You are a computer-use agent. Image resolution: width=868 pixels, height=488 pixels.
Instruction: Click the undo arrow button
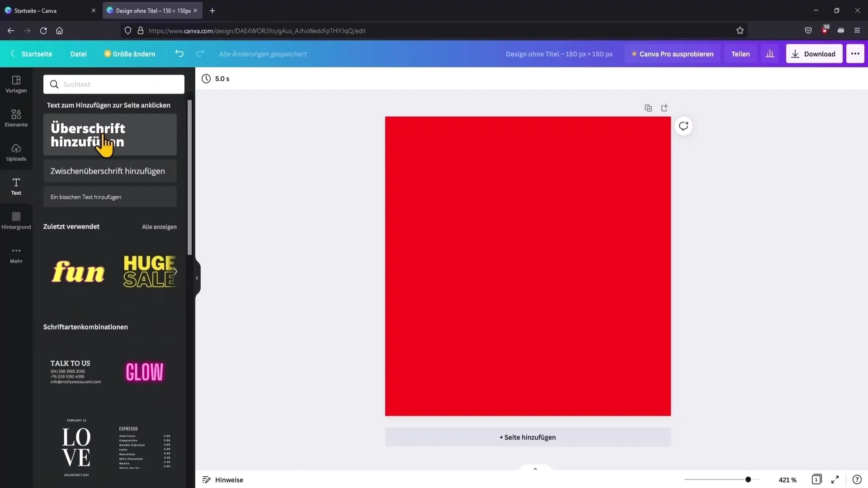point(179,54)
